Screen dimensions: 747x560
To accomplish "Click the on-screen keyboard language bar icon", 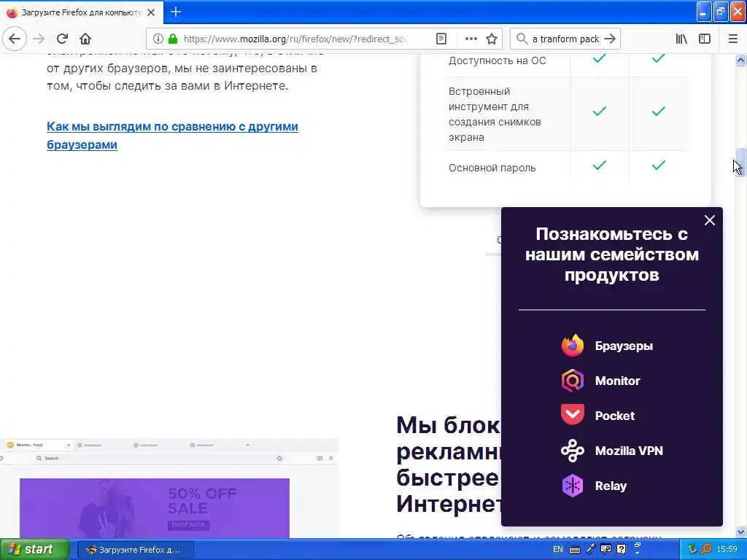I will (575, 550).
